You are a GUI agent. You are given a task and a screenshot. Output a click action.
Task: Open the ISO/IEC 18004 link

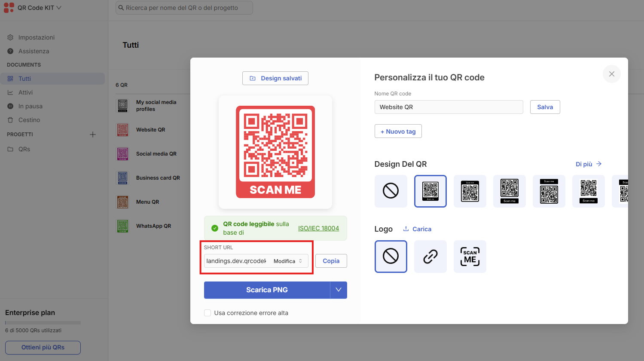pos(318,228)
